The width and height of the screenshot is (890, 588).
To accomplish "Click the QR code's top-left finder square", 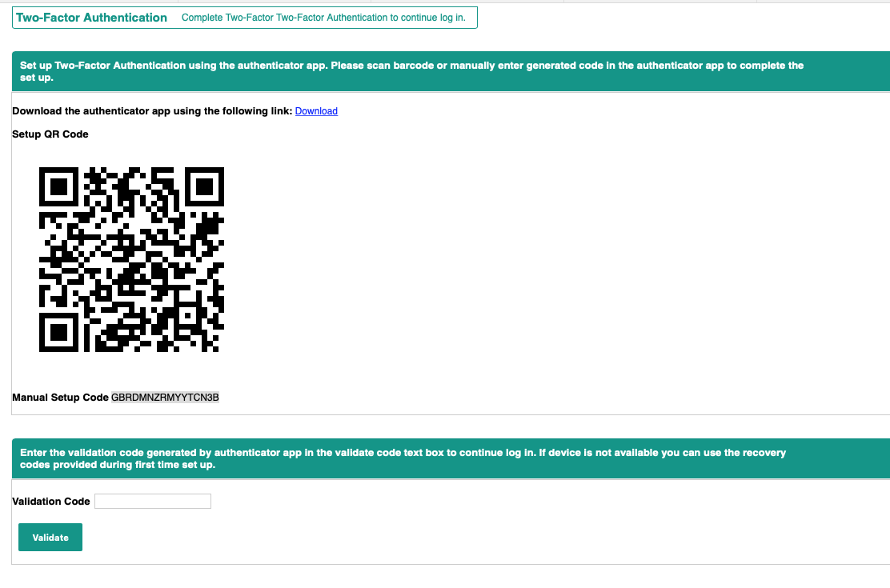I will [58, 187].
